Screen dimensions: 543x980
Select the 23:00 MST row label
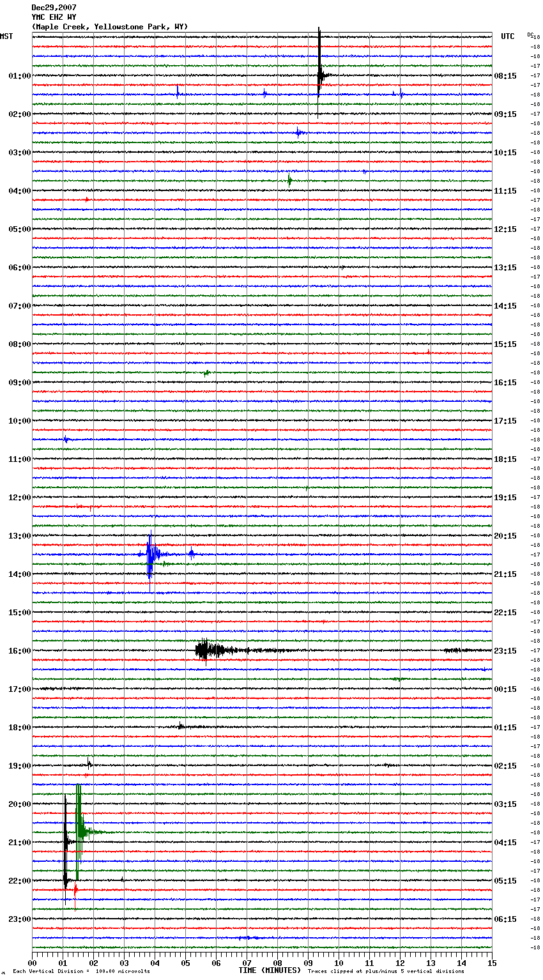tap(20, 919)
